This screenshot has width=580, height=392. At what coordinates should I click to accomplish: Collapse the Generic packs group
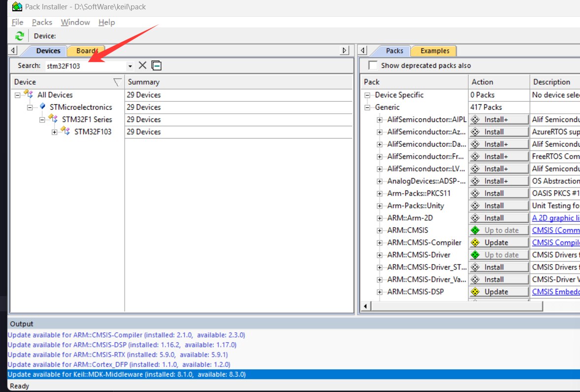pyautogui.click(x=367, y=107)
